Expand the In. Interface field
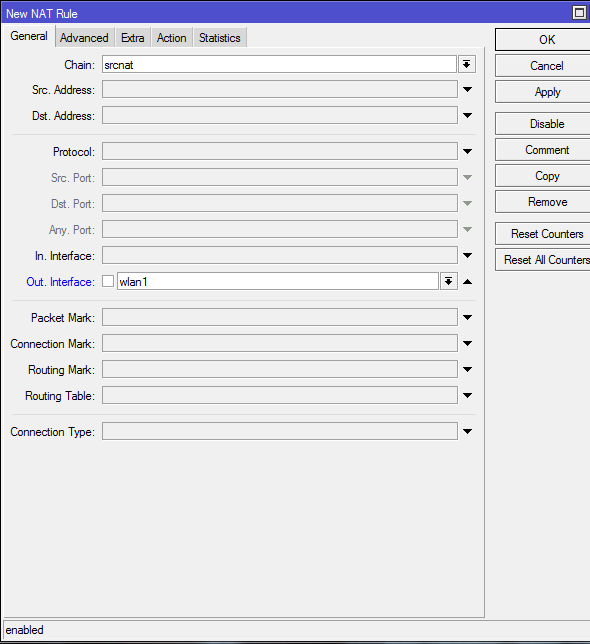 (467, 255)
